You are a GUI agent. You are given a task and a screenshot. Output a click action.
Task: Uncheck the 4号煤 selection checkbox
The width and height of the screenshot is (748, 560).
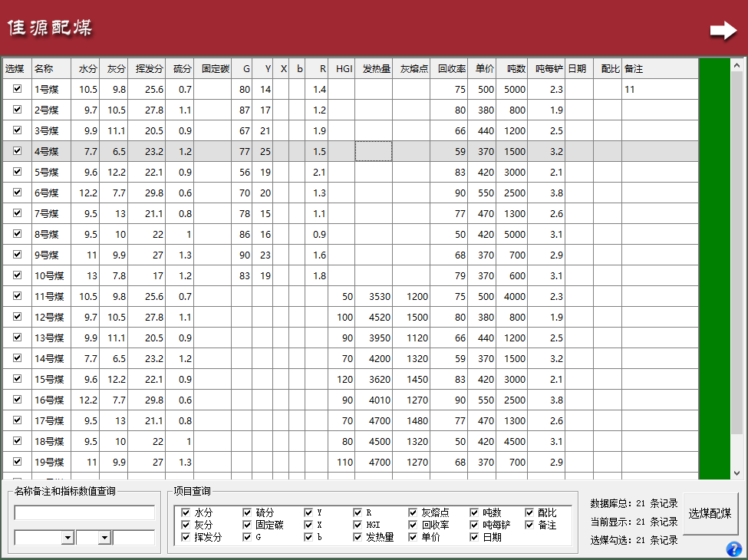pyautogui.click(x=17, y=150)
